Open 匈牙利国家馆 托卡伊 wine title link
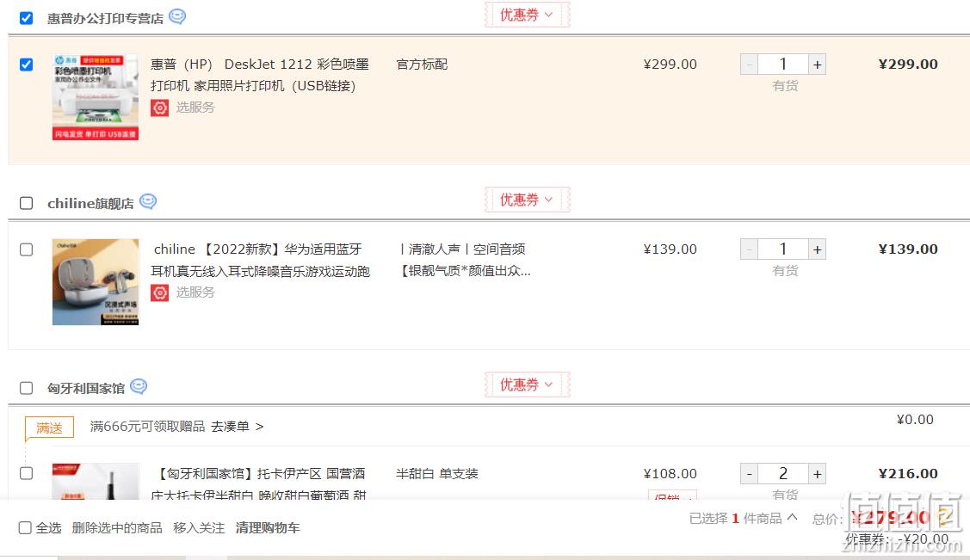Viewport: 970px width, 560px height. [x=260, y=484]
